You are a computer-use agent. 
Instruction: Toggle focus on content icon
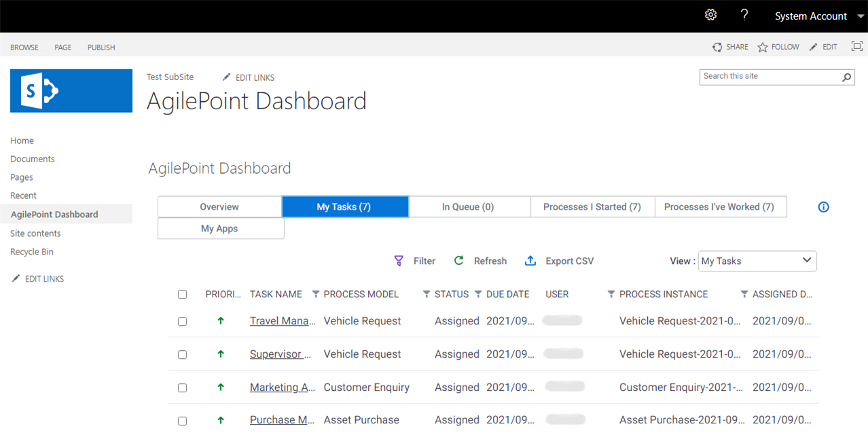(856, 46)
